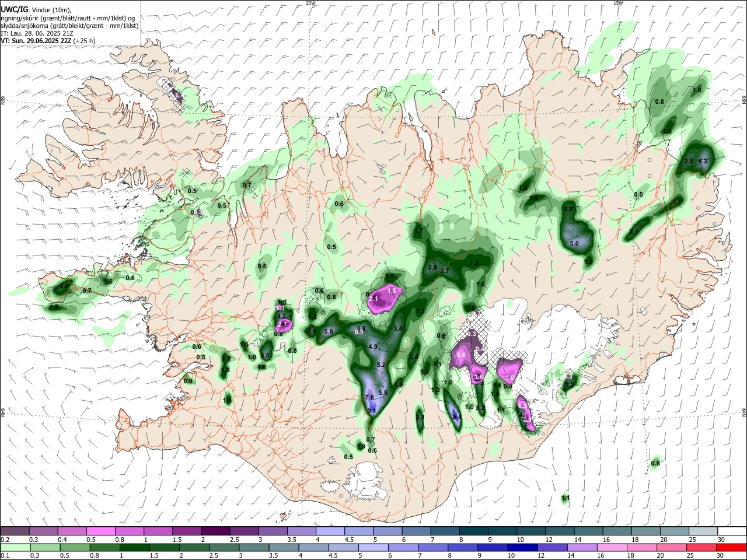Click the '9.4' precipitation value on the map
Image resolution: width=747 pixels, height=560 pixels.
click(457, 417)
